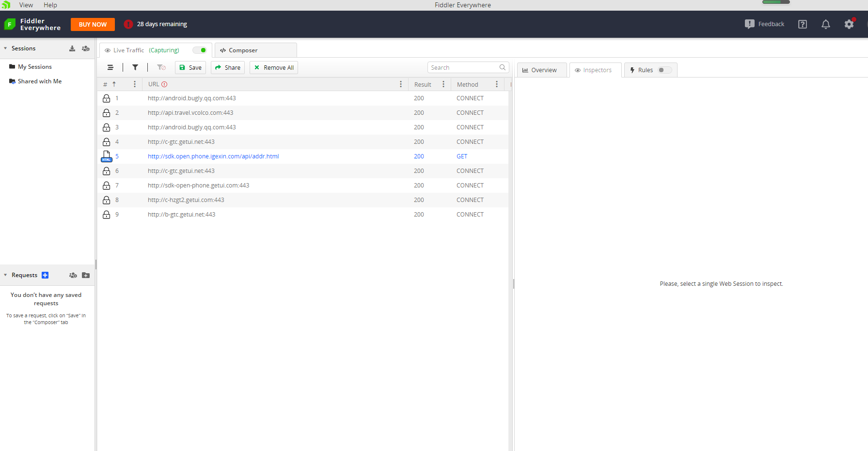Switch to the Composer tab
This screenshot has width=868, height=451.
pos(255,50)
